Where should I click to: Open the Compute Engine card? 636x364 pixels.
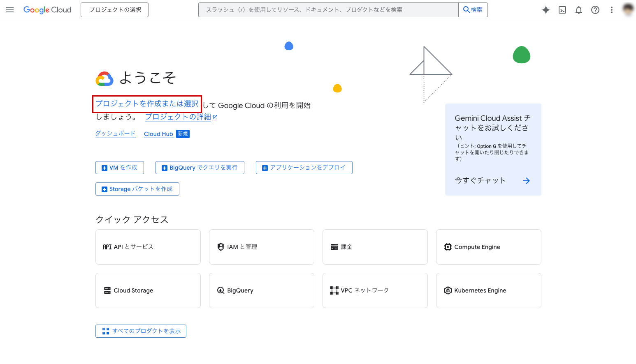coord(489,247)
